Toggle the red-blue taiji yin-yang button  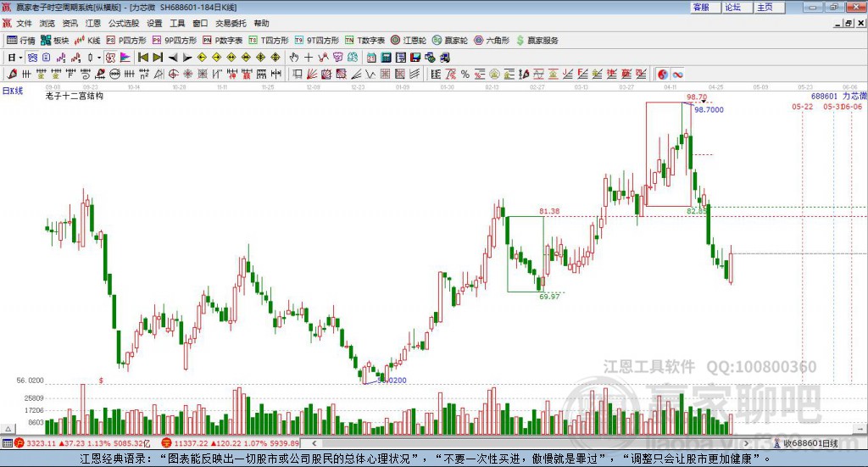(663, 74)
